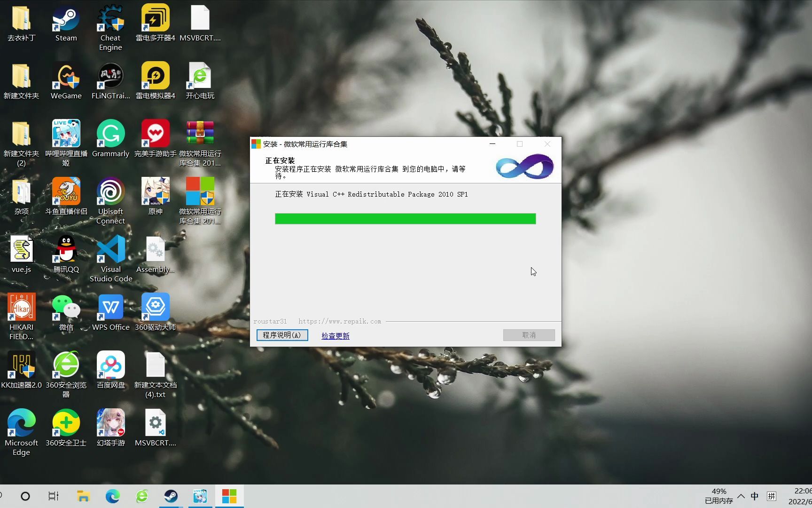
Task: Select the 百度网盘 desktop icon
Action: click(x=110, y=371)
